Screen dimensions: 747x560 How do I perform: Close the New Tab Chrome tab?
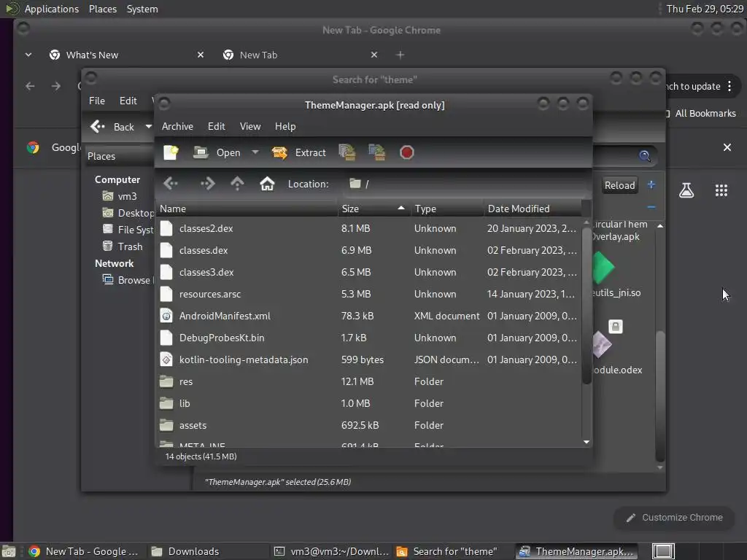point(374,55)
